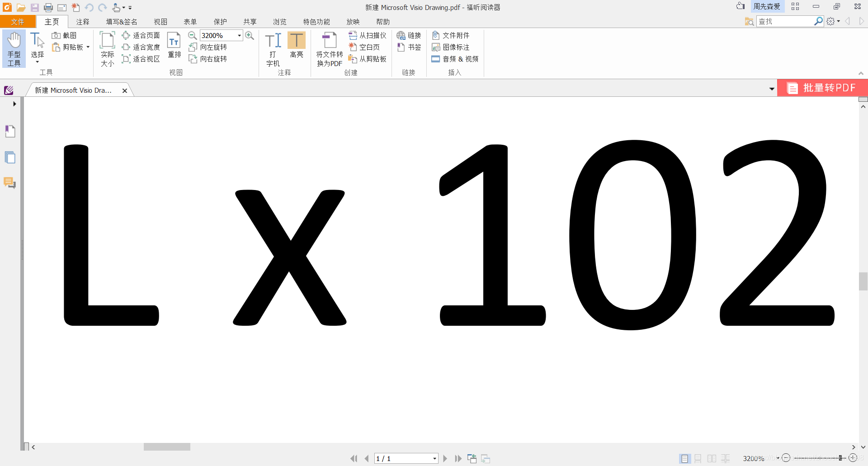The width and height of the screenshot is (868, 466).
Task: Create PDF From Clipboard (从剪贴板)
Action: [x=367, y=59]
